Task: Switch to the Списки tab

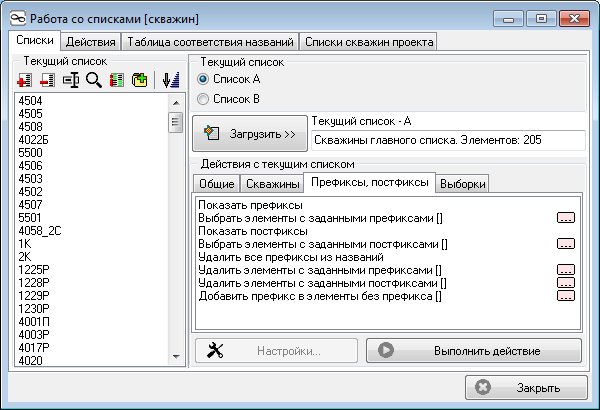Action: point(35,40)
